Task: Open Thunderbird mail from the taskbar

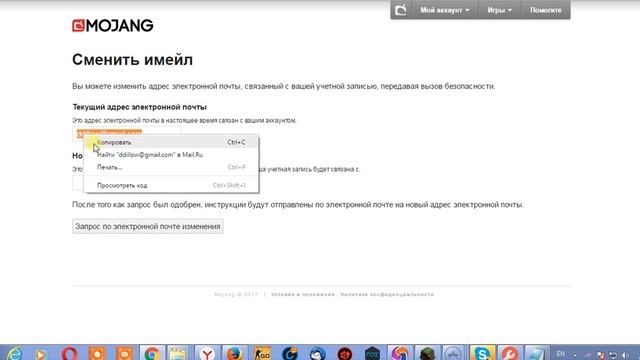Action: (317, 353)
